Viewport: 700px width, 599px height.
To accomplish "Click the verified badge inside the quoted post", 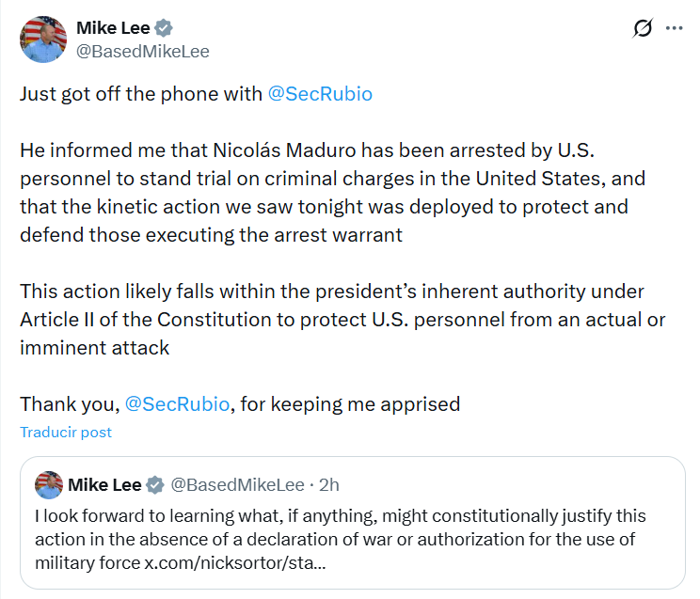I will [x=155, y=485].
